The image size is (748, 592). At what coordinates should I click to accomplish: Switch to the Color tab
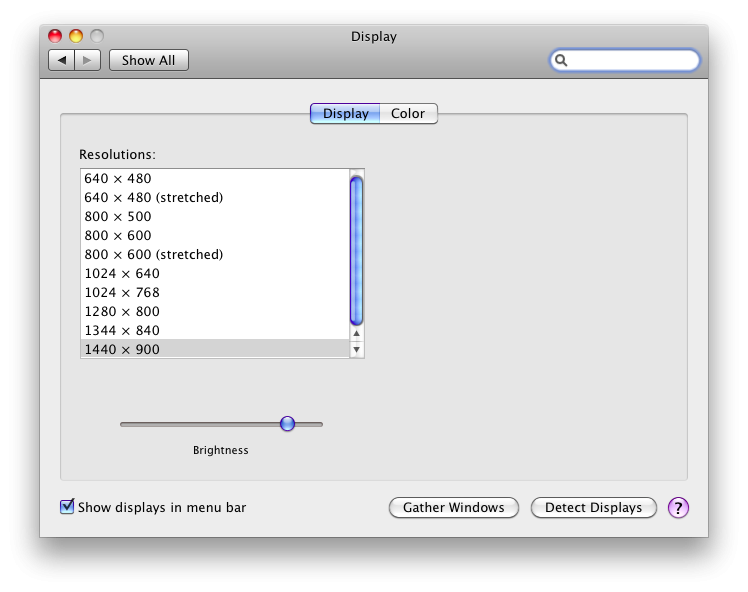click(x=408, y=114)
